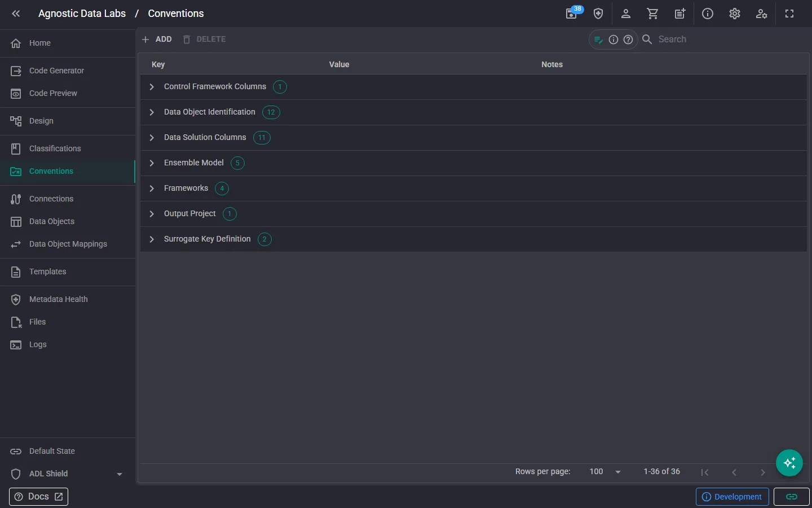
Task: Click Agnostic Data Labs breadcrumb
Action: tap(82, 14)
